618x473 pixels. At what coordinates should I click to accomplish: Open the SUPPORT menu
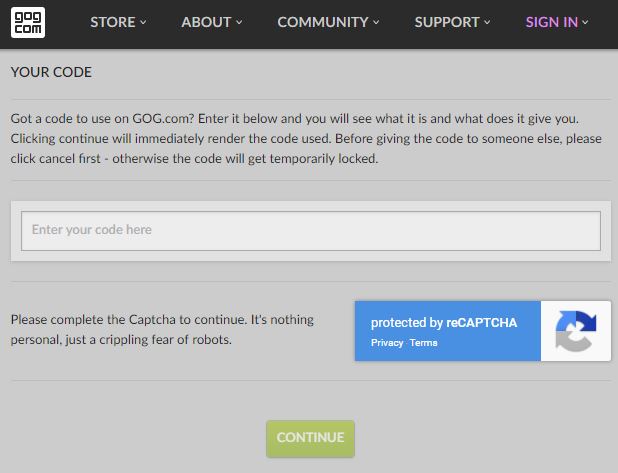(x=446, y=22)
